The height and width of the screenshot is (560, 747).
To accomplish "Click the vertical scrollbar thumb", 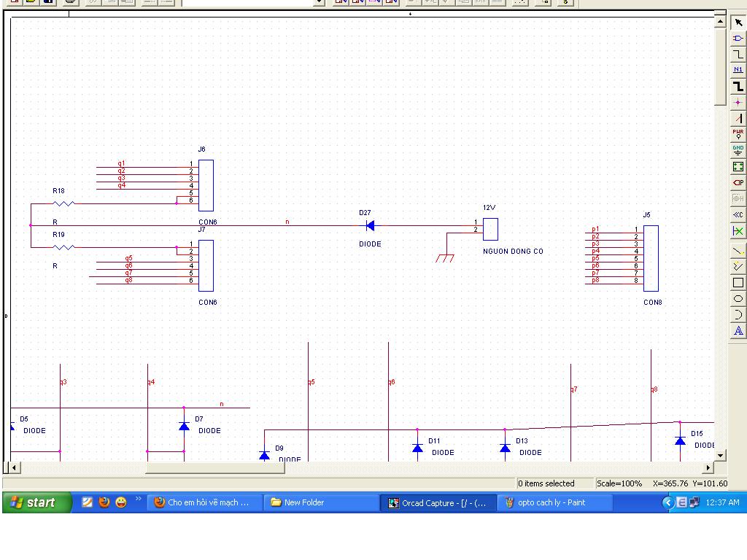I will coord(720,66).
